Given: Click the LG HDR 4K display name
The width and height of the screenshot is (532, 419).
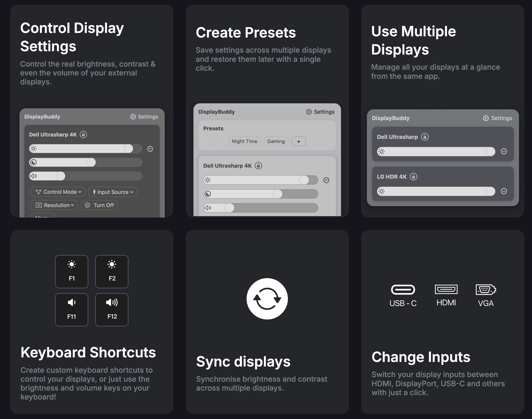Looking at the screenshot, I should tap(392, 177).
